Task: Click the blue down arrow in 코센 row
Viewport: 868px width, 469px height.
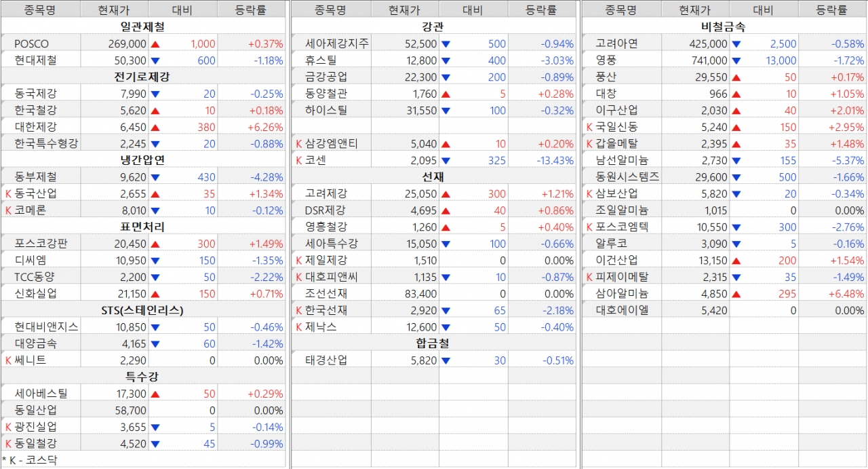Action: coord(446,160)
